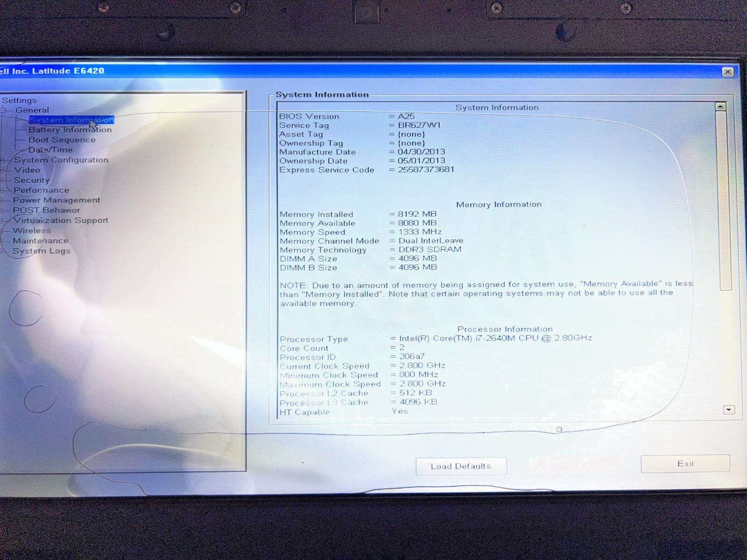747x560 pixels.
Task: Expand the Virtualization Support tree node
Action: [2, 221]
